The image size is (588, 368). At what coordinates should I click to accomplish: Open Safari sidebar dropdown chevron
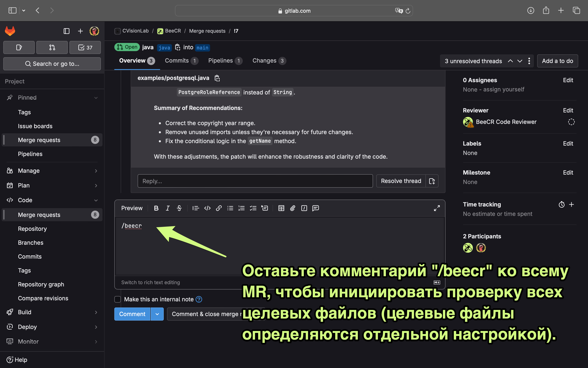(x=23, y=10)
